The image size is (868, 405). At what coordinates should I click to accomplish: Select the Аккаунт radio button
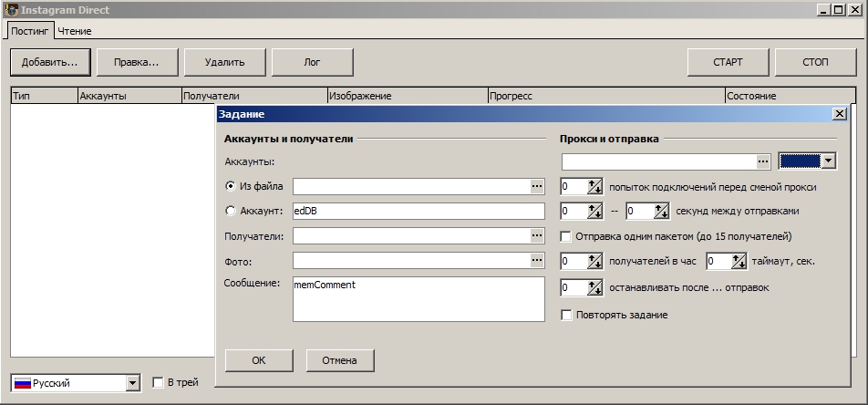(x=231, y=211)
